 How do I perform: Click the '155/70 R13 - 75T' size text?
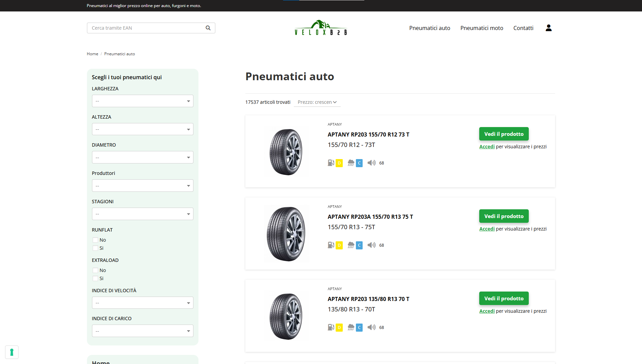point(351,227)
